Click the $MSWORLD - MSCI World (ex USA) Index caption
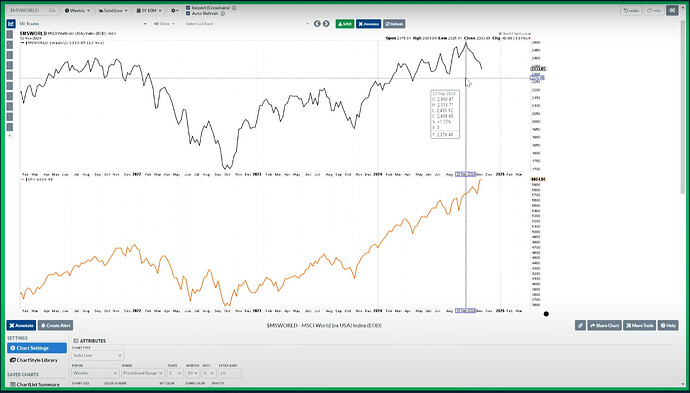Viewport: 690px width, 393px height. (324, 326)
